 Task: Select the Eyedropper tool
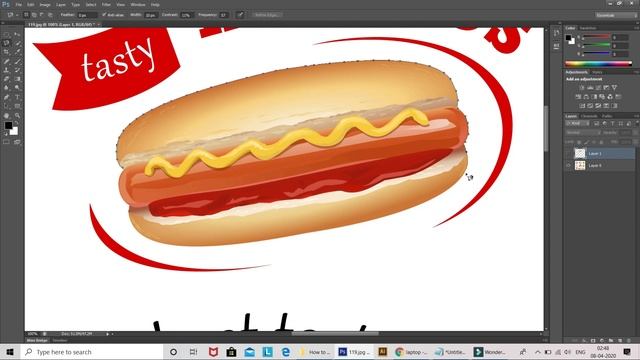(x=17, y=52)
